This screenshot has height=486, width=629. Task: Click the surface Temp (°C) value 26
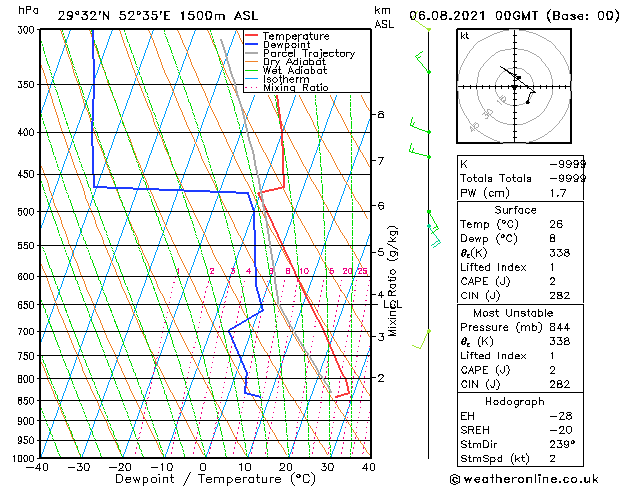[x=556, y=224]
